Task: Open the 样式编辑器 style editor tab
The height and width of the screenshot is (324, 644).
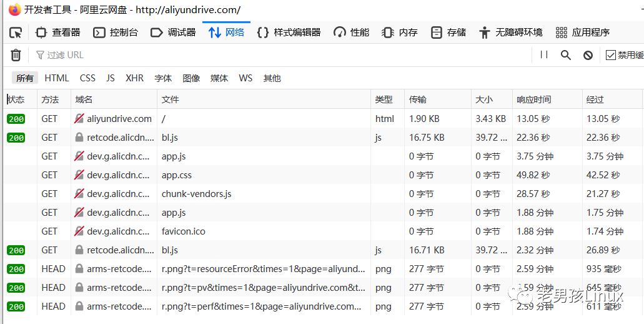Action: [x=289, y=33]
